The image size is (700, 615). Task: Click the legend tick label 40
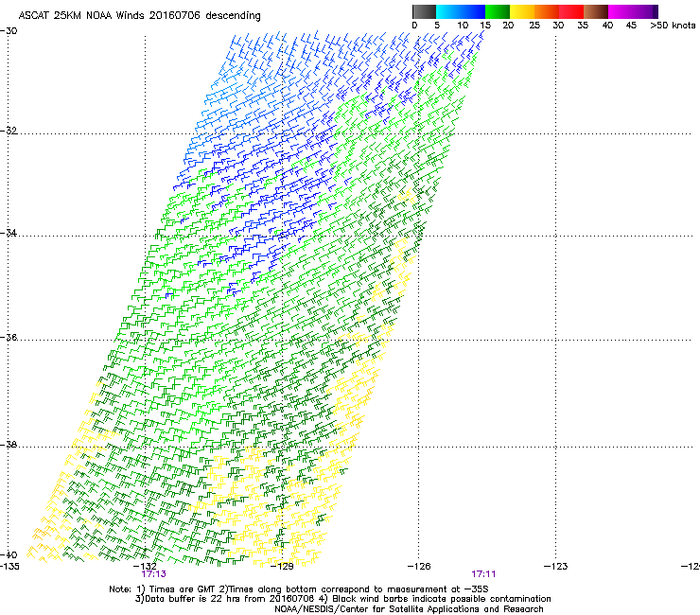[607, 26]
